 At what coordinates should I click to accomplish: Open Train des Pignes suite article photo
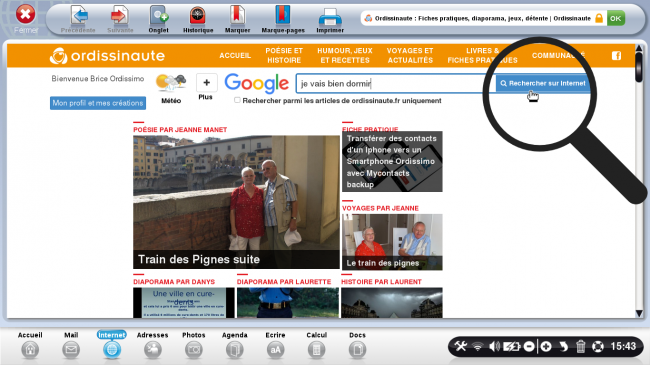coord(236,202)
